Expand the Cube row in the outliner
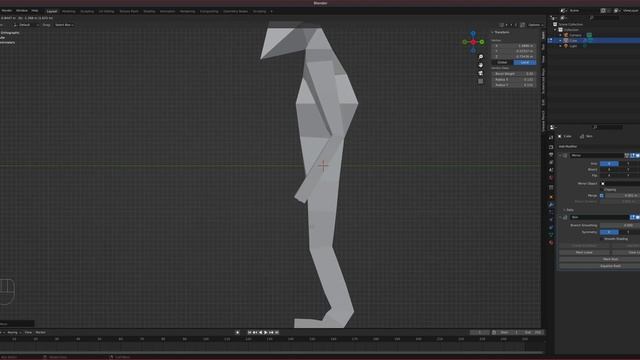This screenshot has height=360, width=640. point(560,40)
